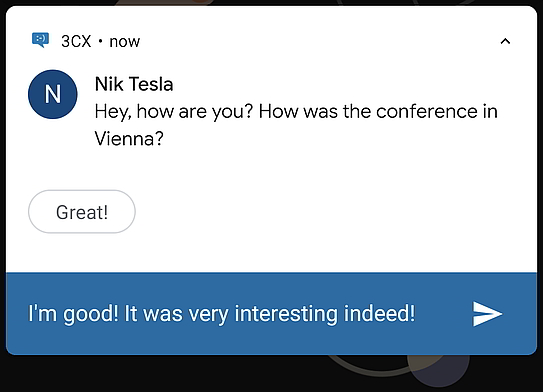Click the blue reply bar's empty space before send arrow

click(x=443, y=314)
